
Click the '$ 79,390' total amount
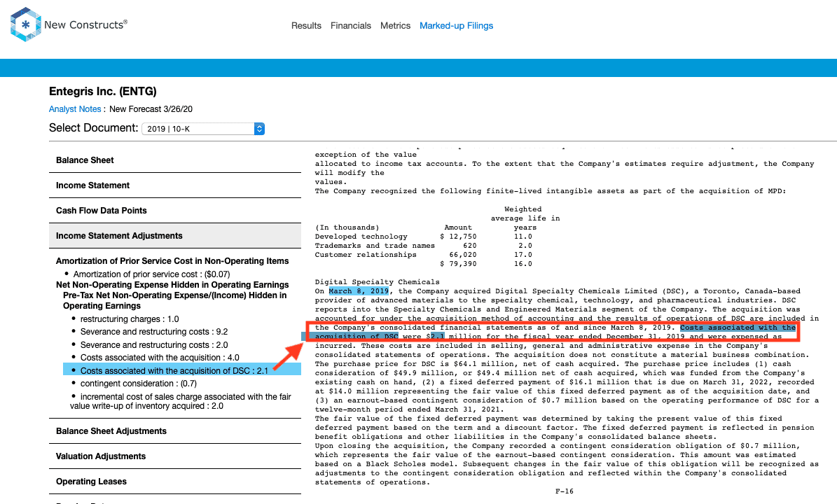tap(459, 264)
